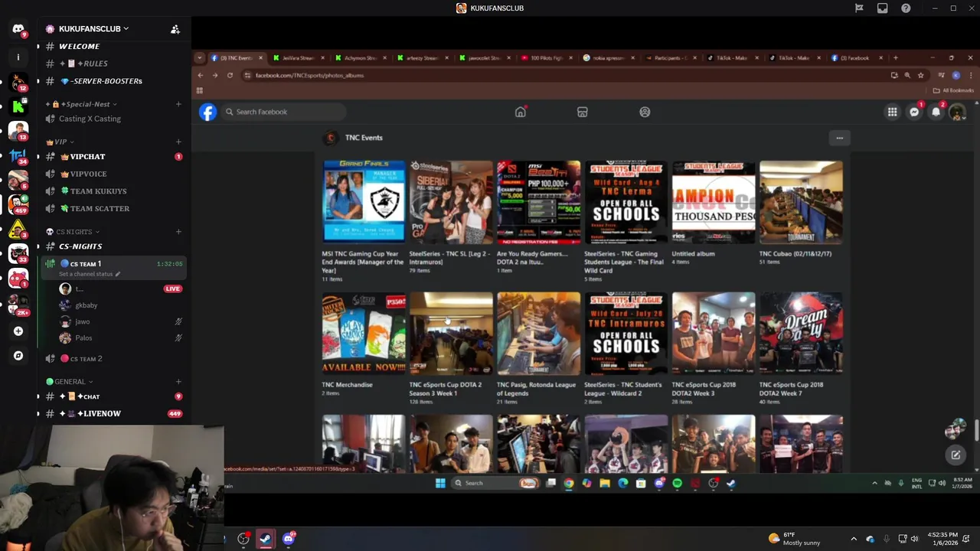Create channel in CS NIGHTS with plus
This screenshot has height=551, width=980.
178,232
